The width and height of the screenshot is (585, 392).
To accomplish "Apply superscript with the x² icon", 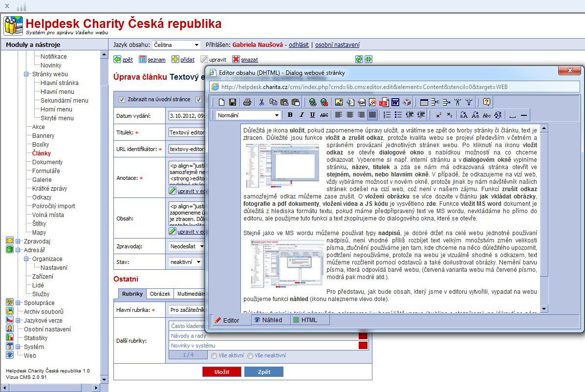I will pyautogui.click(x=438, y=115).
